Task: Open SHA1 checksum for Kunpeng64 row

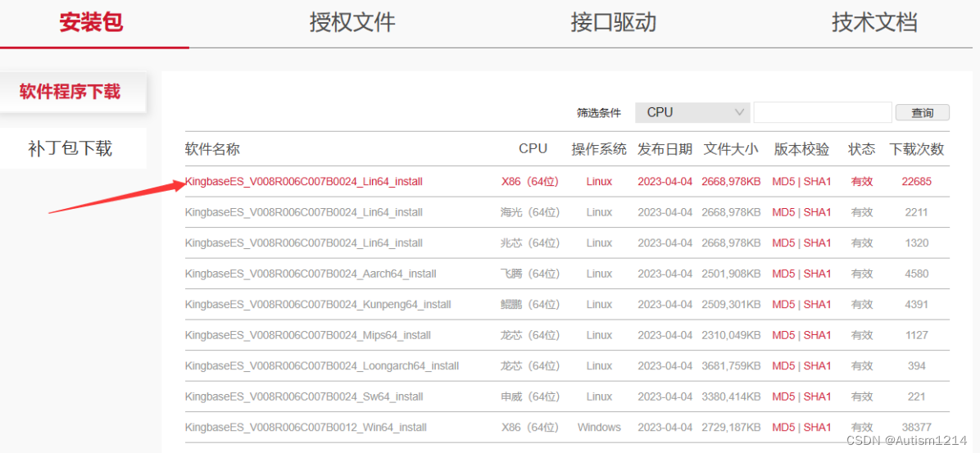Action: click(x=818, y=304)
